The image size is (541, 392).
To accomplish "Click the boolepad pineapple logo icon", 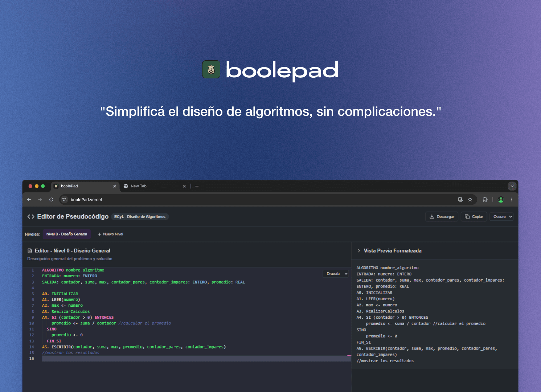I will click(211, 69).
